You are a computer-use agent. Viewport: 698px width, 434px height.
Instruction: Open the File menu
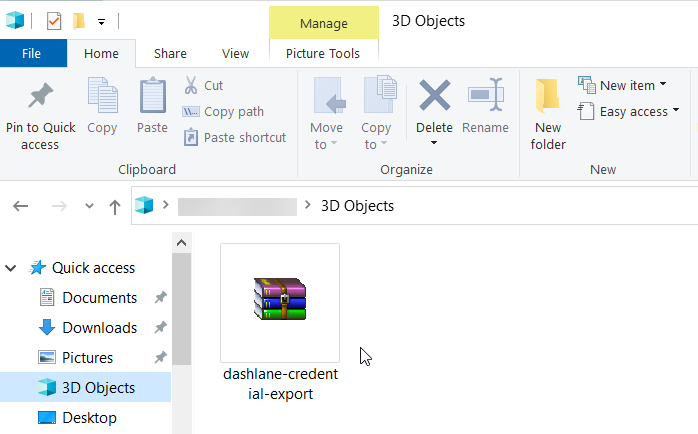tap(32, 53)
